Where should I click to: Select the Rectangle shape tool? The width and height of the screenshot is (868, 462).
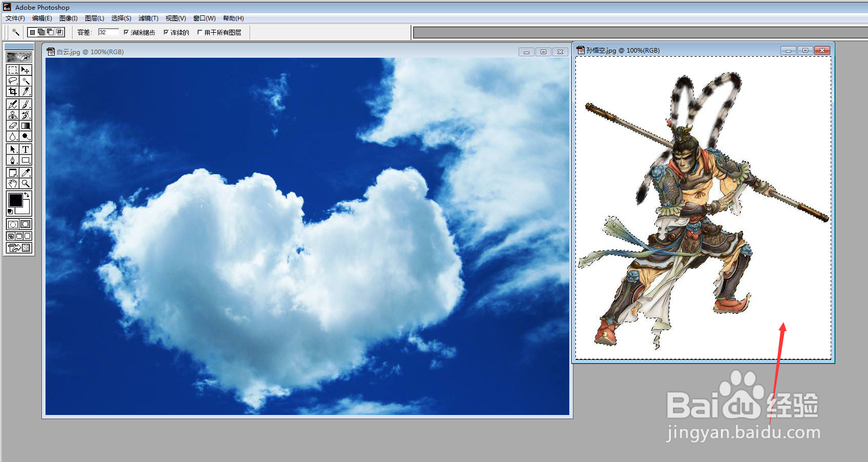coord(25,160)
